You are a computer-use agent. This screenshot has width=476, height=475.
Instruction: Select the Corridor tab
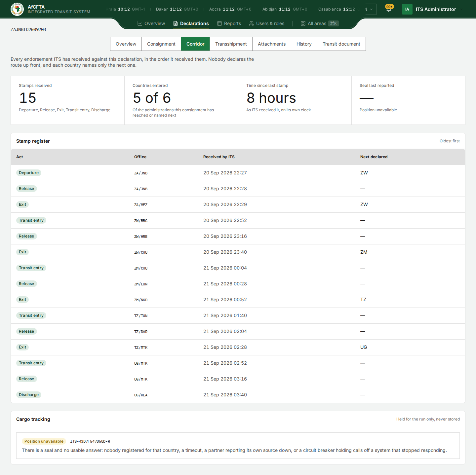click(195, 44)
